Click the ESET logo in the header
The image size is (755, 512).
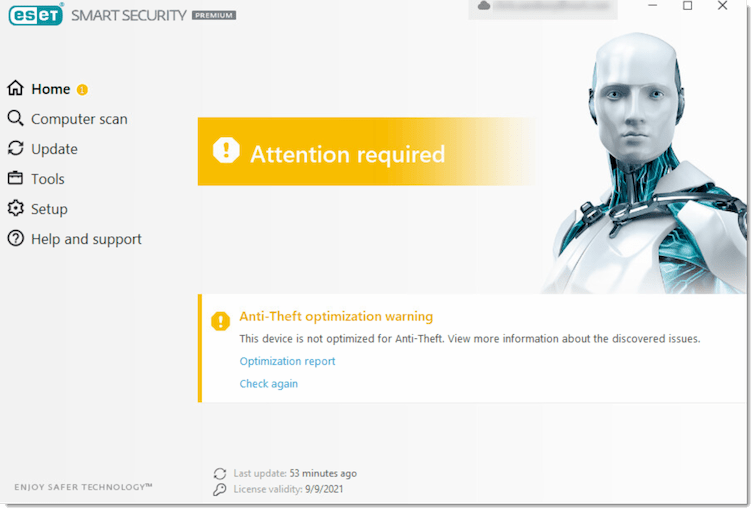[36, 15]
